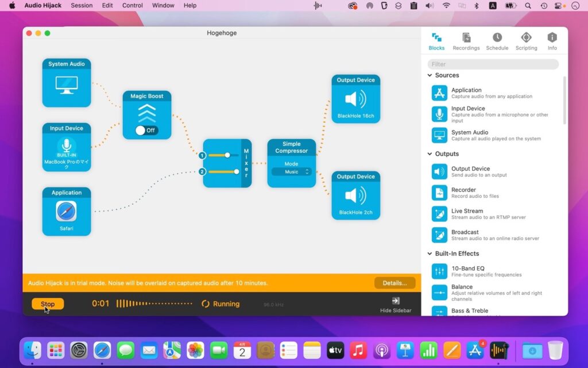Collapse the Sources section
This screenshot has width=588, height=368.
tap(430, 75)
